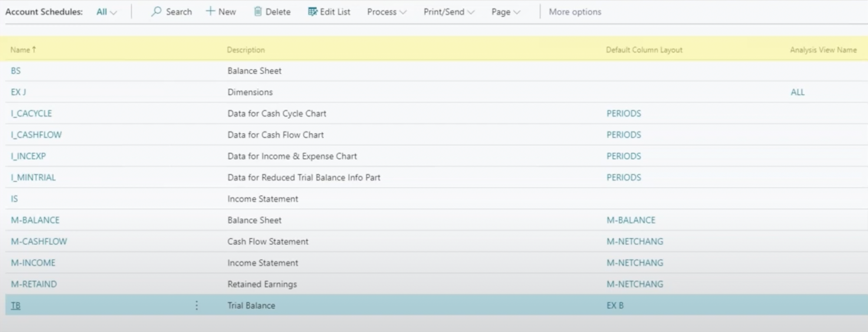The height and width of the screenshot is (332, 868).
Task: Open the M-RETAIND schedule link
Action: coord(34,284)
